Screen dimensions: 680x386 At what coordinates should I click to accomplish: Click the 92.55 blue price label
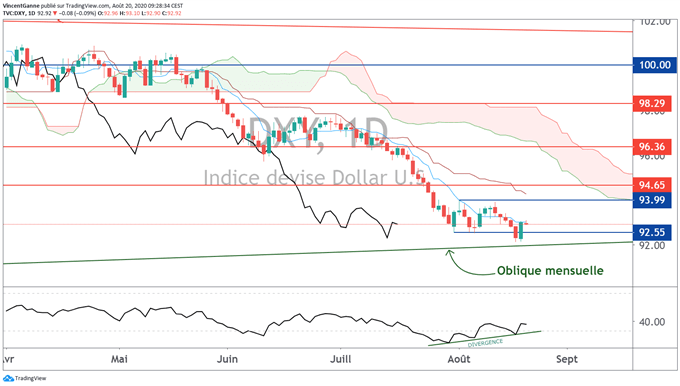coord(652,232)
